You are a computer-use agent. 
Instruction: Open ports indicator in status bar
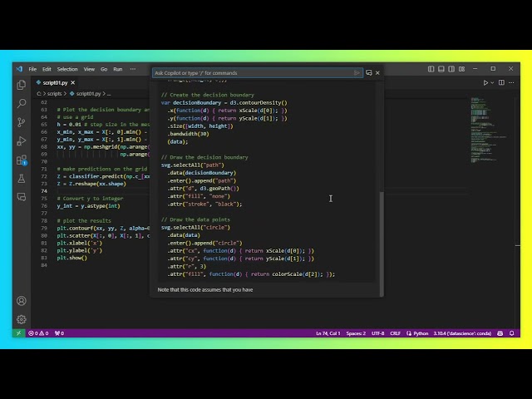pyautogui.click(x=59, y=333)
